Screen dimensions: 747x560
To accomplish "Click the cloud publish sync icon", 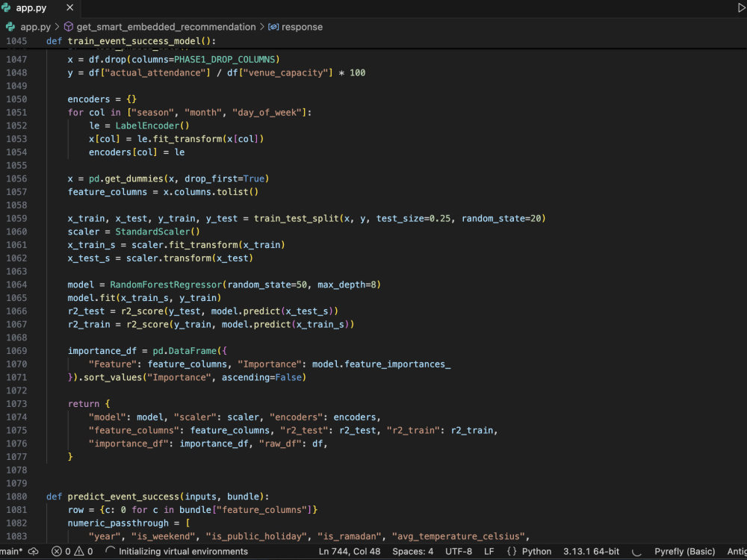I will (x=34, y=552).
